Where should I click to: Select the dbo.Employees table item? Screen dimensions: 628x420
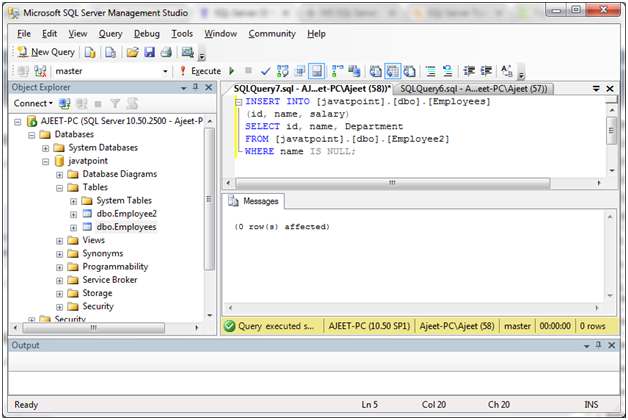click(x=126, y=227)
